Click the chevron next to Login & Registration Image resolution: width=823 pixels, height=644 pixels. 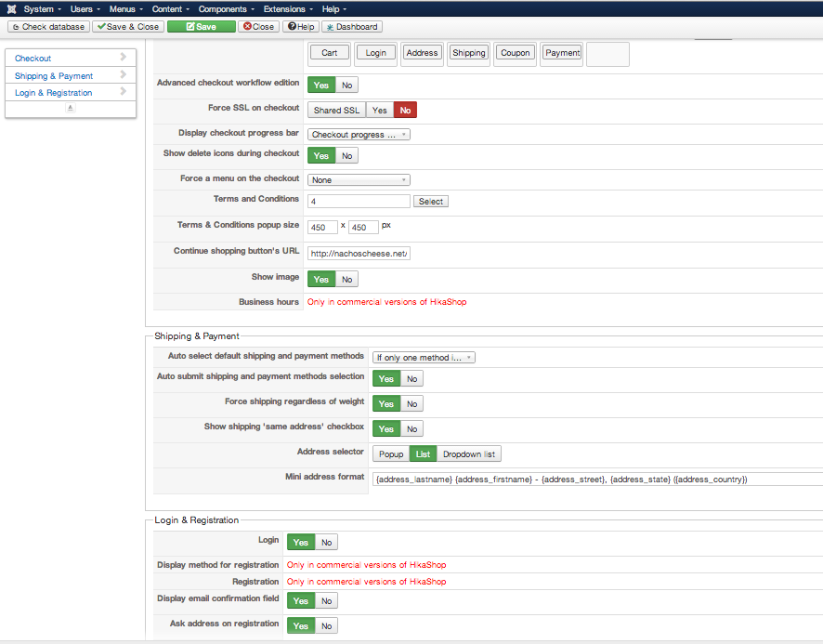point(124,91)
